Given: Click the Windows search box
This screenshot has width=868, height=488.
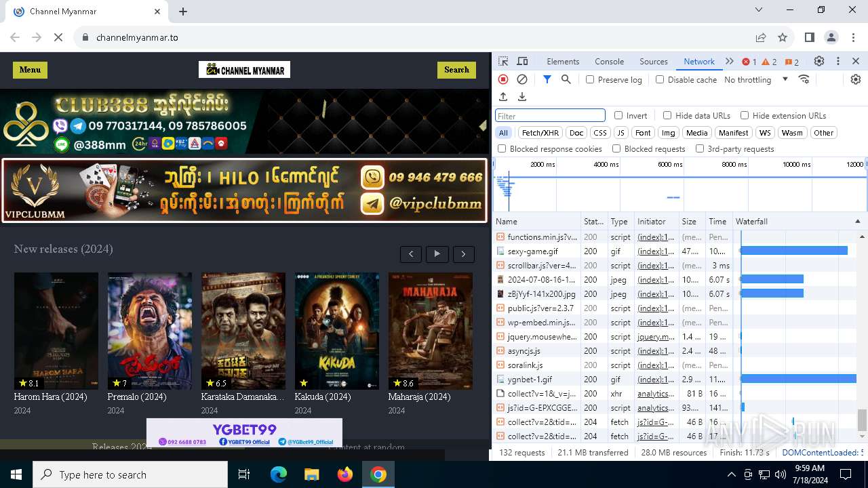Looking at the screenshot, I should click(x=130, y=474).
